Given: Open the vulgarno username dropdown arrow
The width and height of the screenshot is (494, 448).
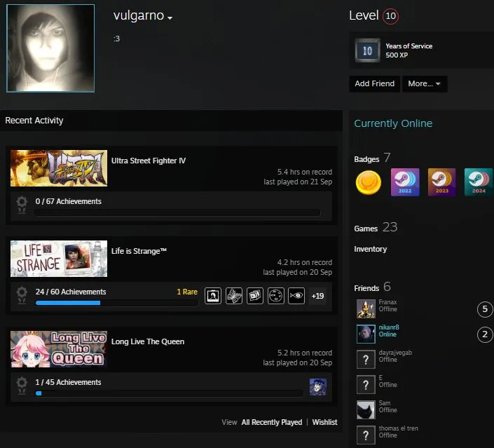Looking at the screenshot, I should click(x=170, y=18).
